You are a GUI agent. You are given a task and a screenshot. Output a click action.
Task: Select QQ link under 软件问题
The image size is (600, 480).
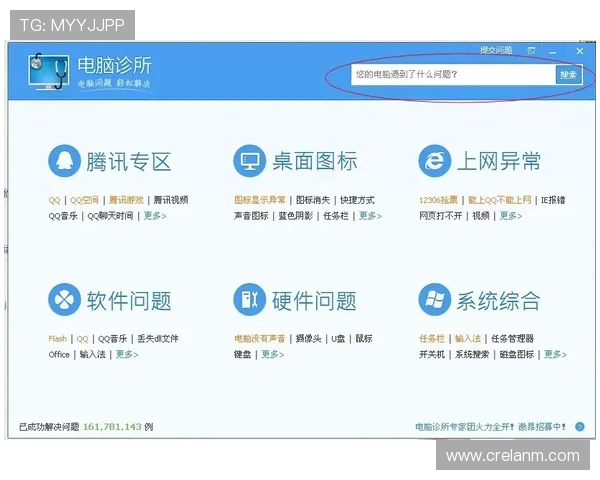82,339
